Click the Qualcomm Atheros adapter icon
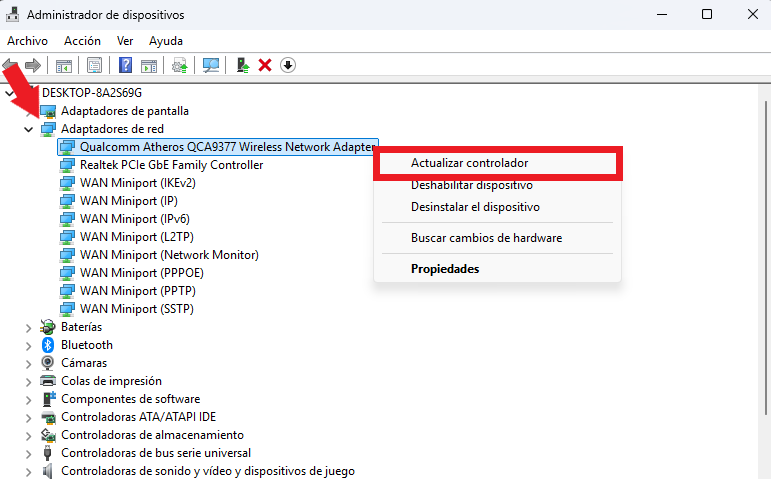Viewport: 771px width, 479px height. click(x=67, y=147)
